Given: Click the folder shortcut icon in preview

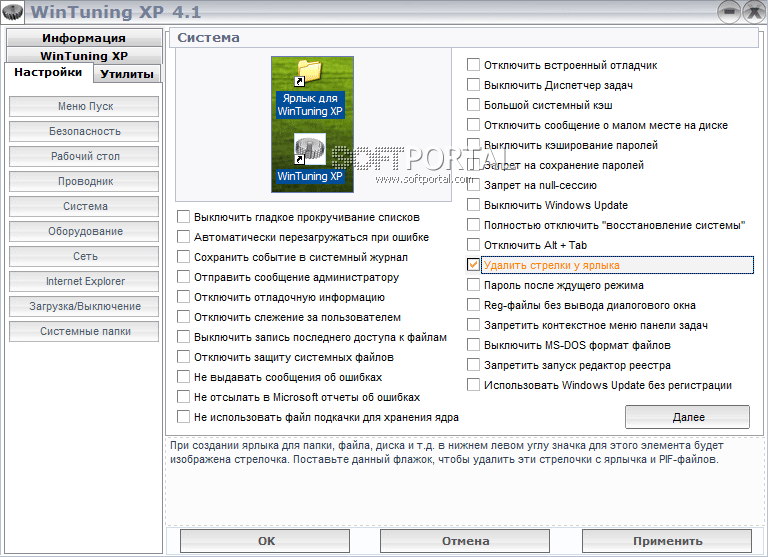Looking at the screenshot, I should 309,73.
